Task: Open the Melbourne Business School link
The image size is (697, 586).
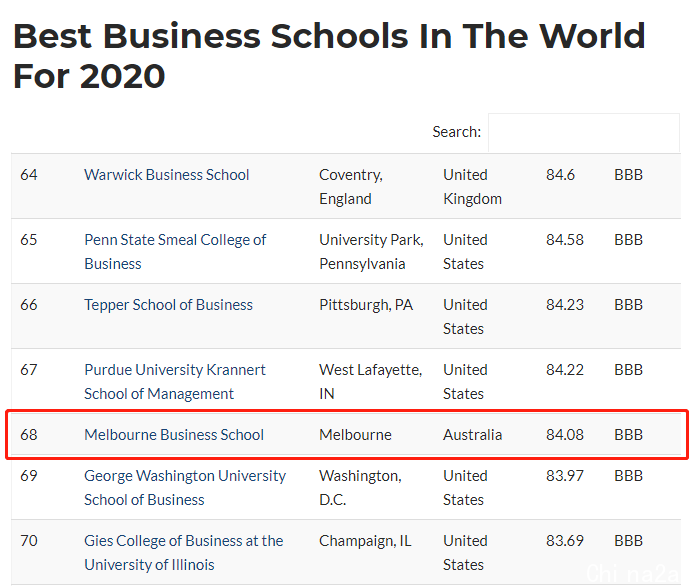Action: (x=174, y=434)
